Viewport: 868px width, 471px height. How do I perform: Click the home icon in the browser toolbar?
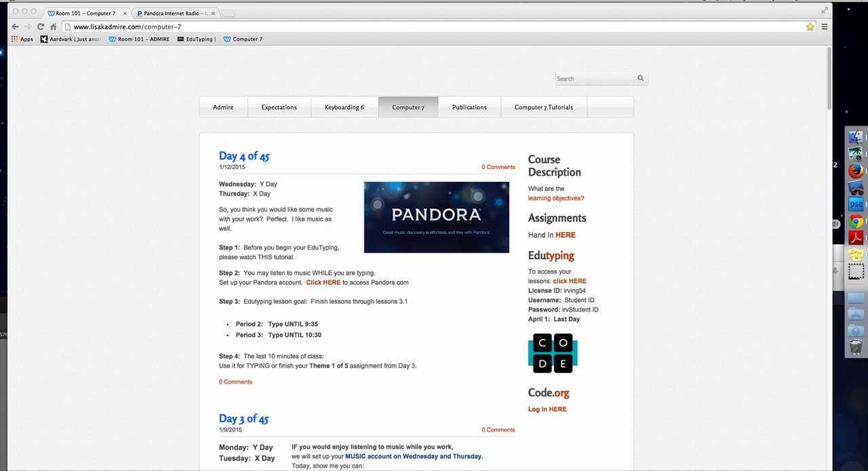click(x=54, y=26)
